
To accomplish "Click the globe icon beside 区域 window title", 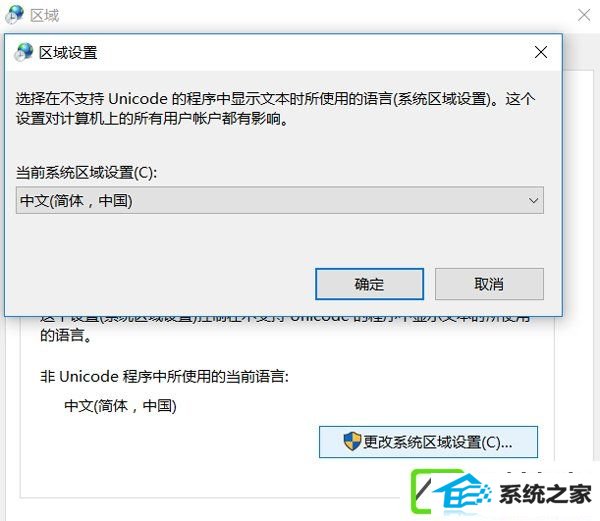I will click(x=15, y=15).
